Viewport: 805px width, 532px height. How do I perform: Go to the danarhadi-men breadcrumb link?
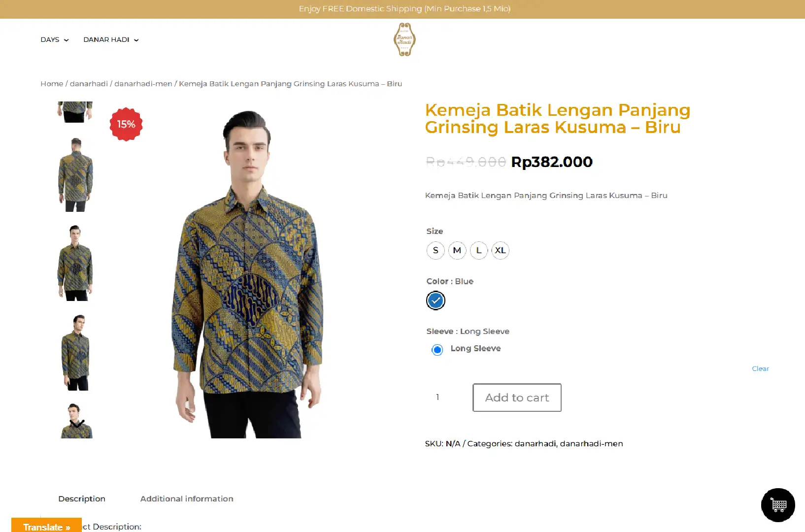click(x=143, y=84)
